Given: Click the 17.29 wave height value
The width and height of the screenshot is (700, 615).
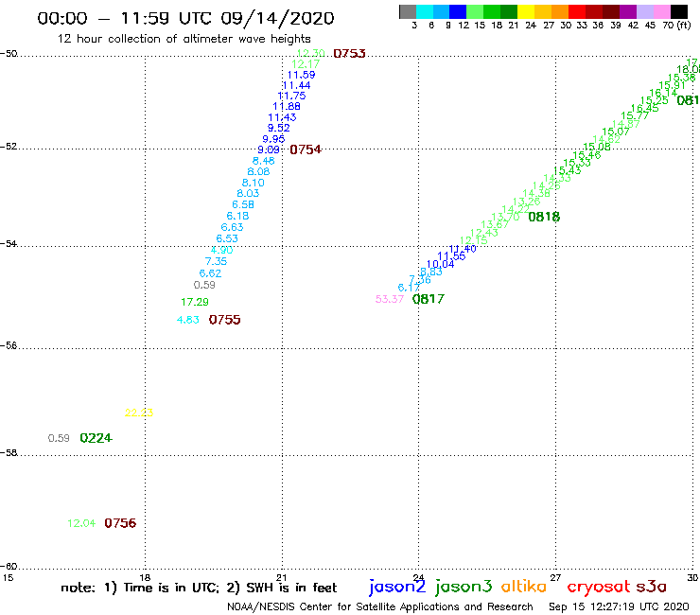Looking at the screenshot, I should 195,302.
